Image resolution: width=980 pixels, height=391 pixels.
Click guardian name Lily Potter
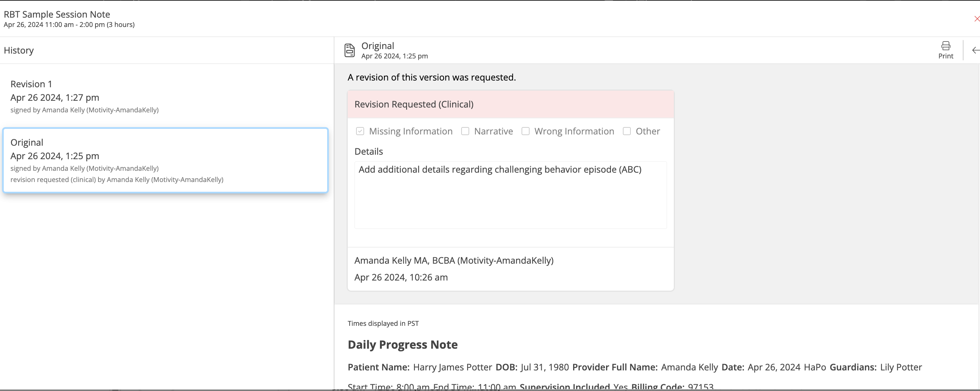pyautogui.click(x=901, y=367)
